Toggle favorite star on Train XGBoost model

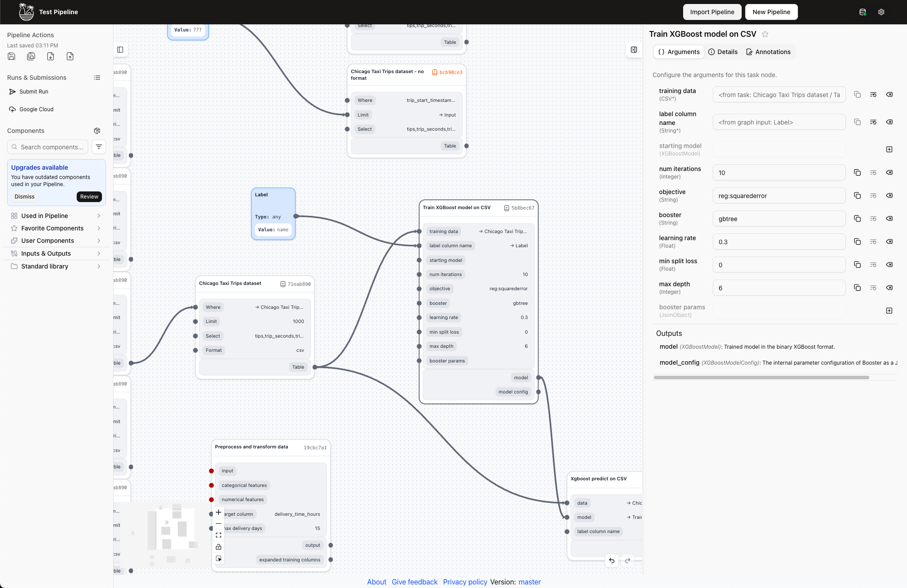click(765, 34)
